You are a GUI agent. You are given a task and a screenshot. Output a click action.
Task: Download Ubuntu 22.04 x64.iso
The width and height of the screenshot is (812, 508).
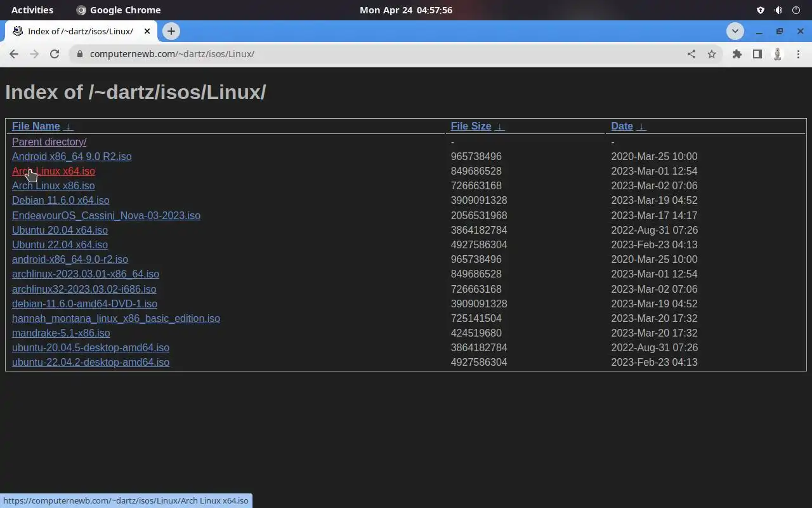click(60, 244)
